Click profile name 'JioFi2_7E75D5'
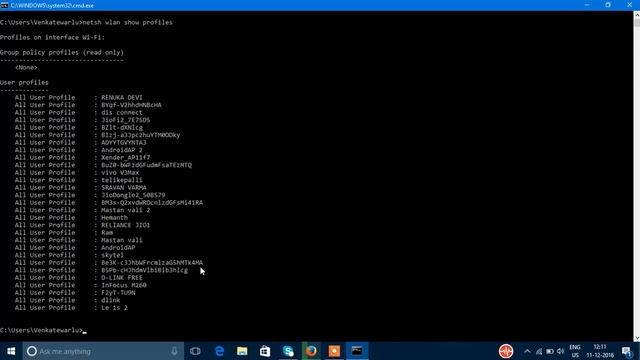 coord(126,120)
